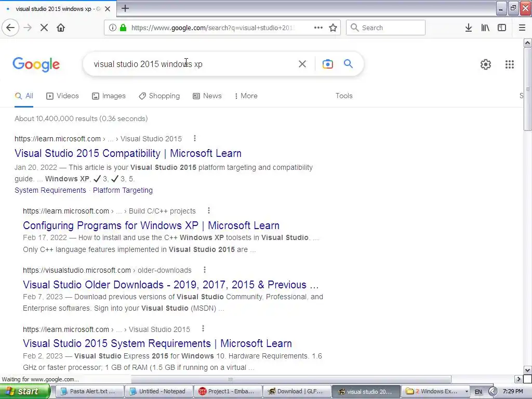The width and height of the screenshot is (532, 399).
Task: Stop loading the page
Action: point(44,28)
